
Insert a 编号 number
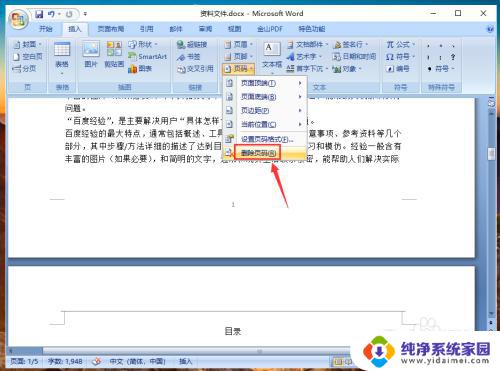[398, 69]
